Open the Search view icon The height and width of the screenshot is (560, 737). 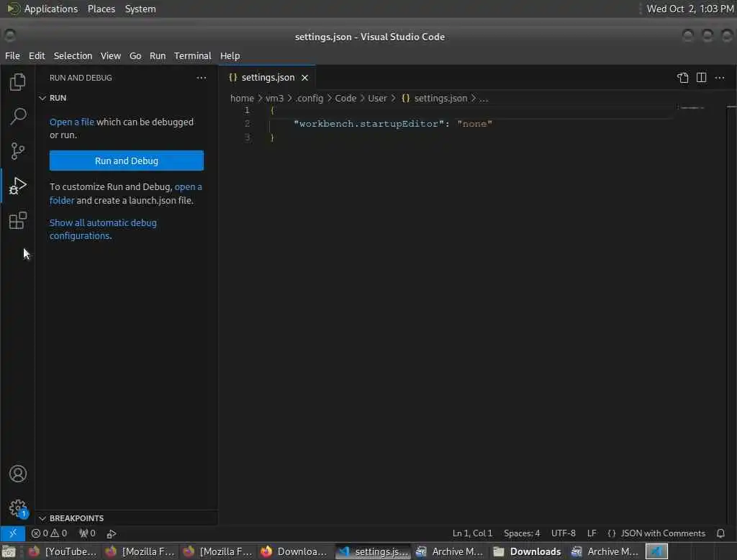pyautogui.click(x=18, y=116)
